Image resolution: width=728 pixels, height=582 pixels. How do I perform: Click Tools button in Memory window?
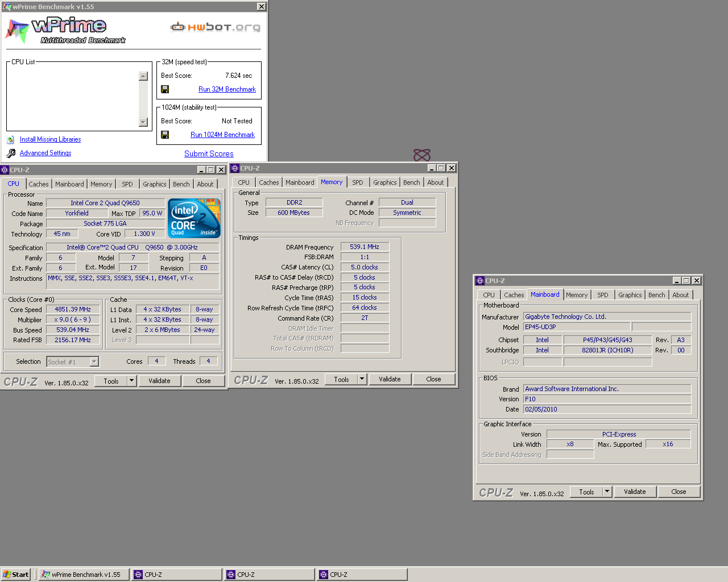[341, 379]
